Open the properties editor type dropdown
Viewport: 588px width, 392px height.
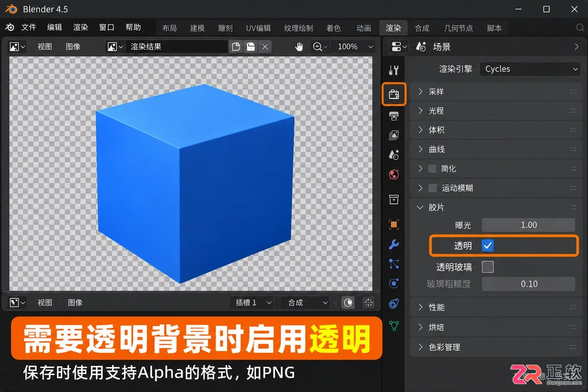tap(398, 47)
